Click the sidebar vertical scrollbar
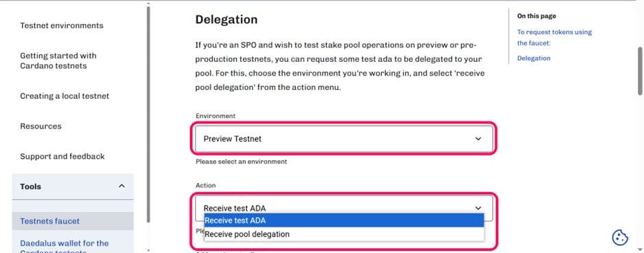Viewport: 644px width, 253px height. (148, 113)
